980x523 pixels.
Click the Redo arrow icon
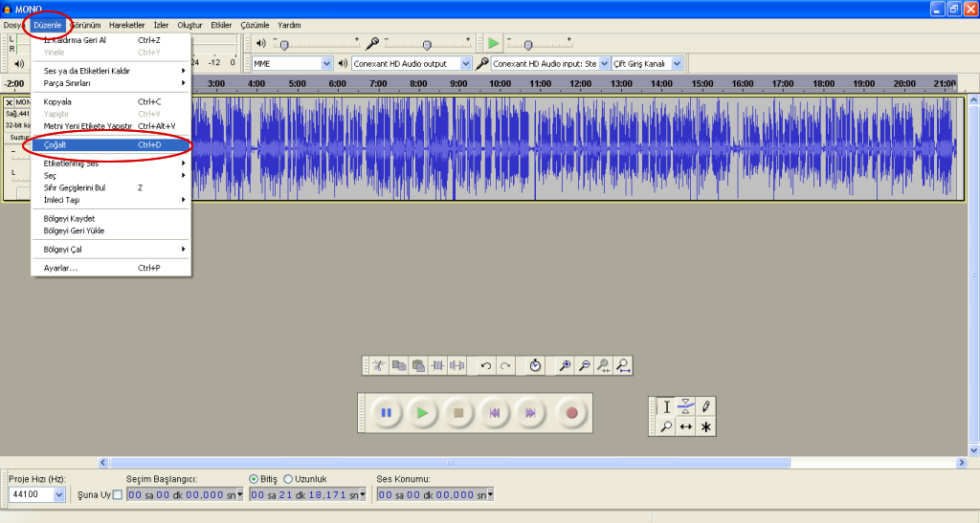point(505,366)
